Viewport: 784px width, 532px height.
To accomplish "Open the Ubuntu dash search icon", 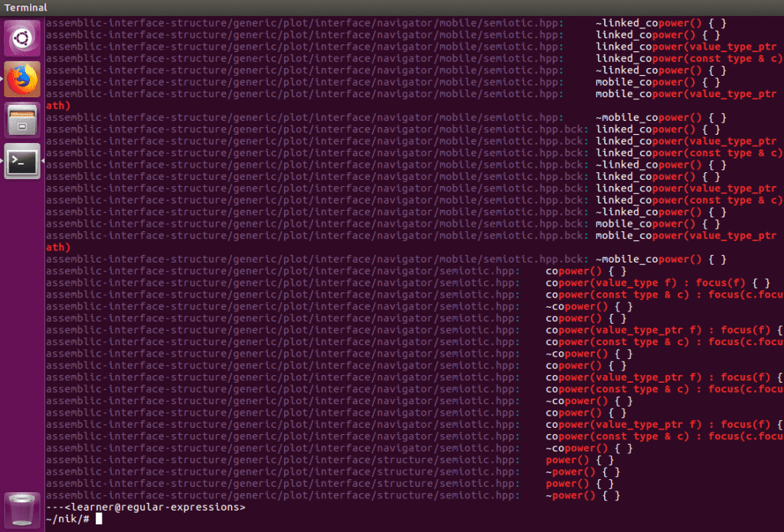I will pos(22,38).
